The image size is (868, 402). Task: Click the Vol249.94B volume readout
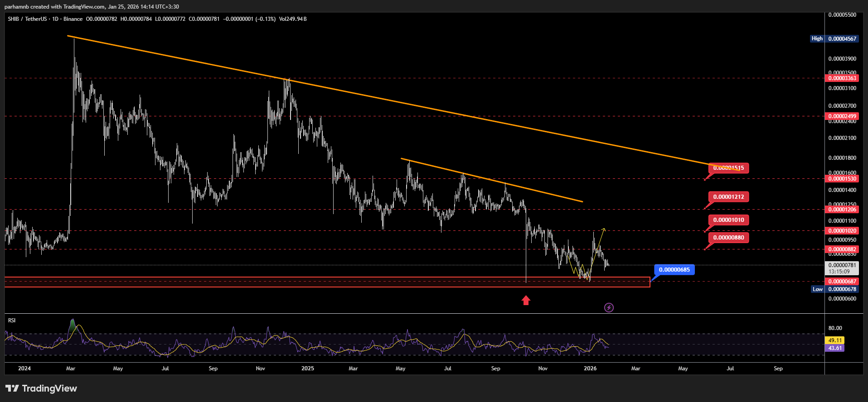[x=293, y=19]
